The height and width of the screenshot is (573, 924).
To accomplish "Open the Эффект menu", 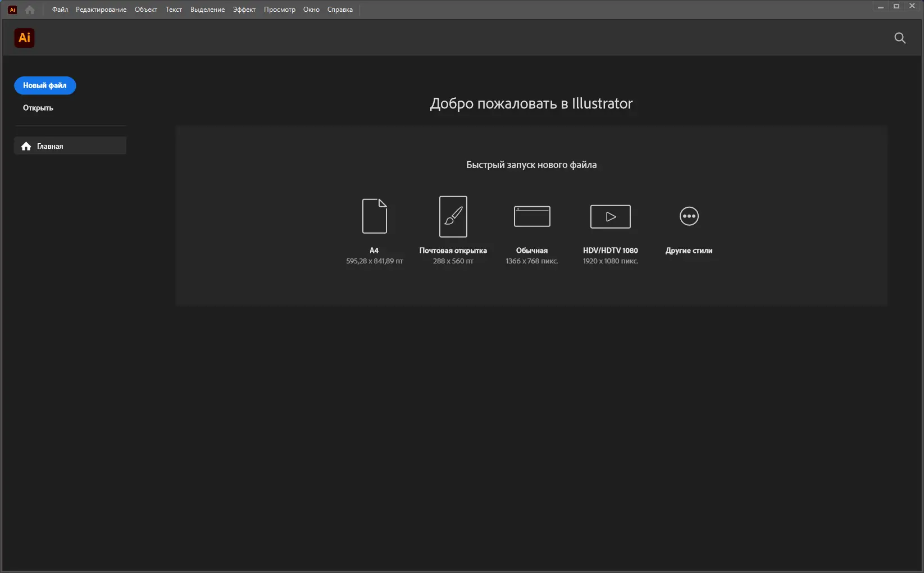I will point(244,9).
